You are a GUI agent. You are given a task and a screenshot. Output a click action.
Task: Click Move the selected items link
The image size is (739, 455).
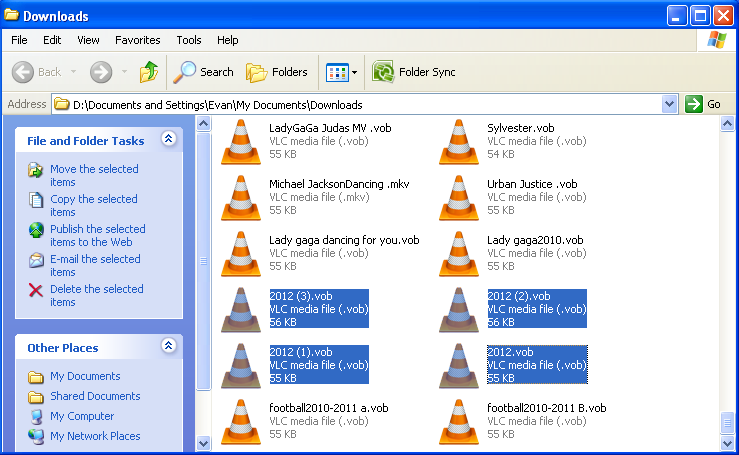pyautogui.click(x=94, y=175)
